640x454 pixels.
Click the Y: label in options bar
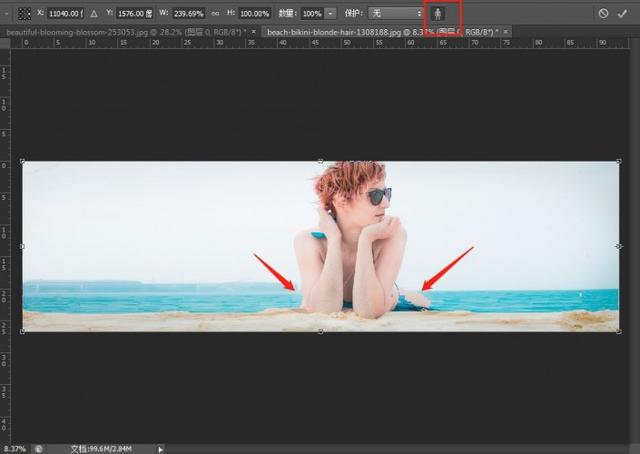[109, 13]
